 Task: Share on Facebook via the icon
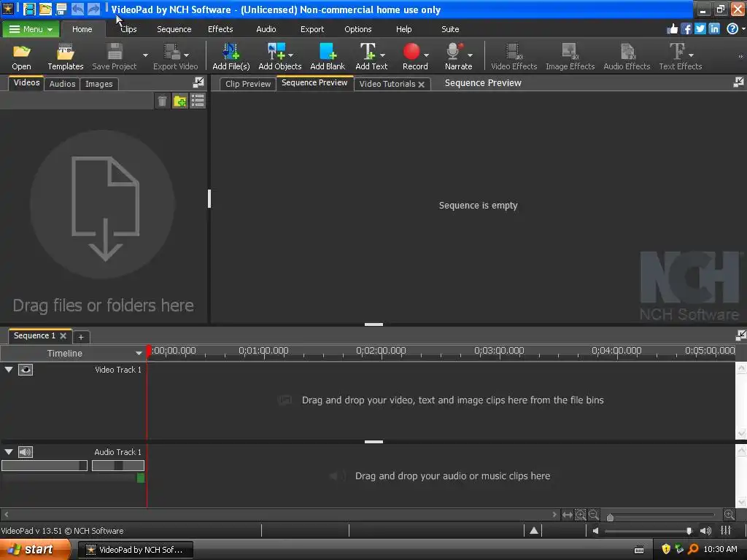[x=686, y=29]
